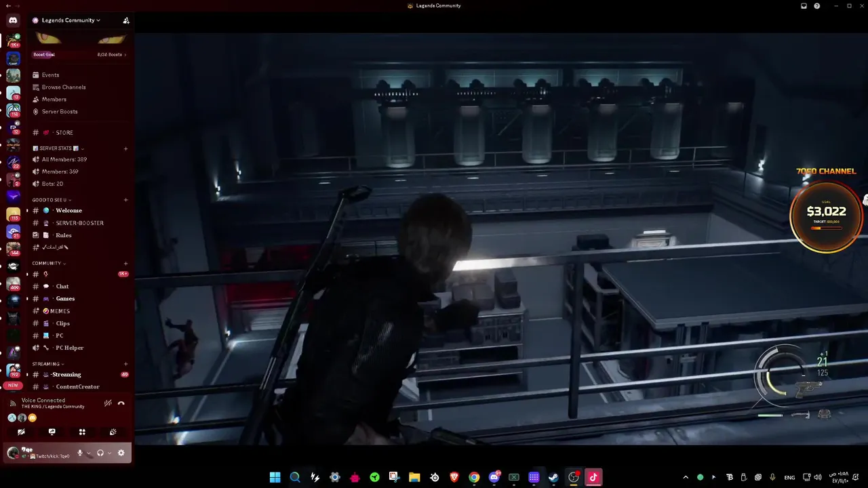Viewport: 868px width, 488px height.
Task: Mute the microphone in user panel
Action: (x=80, y=453)
